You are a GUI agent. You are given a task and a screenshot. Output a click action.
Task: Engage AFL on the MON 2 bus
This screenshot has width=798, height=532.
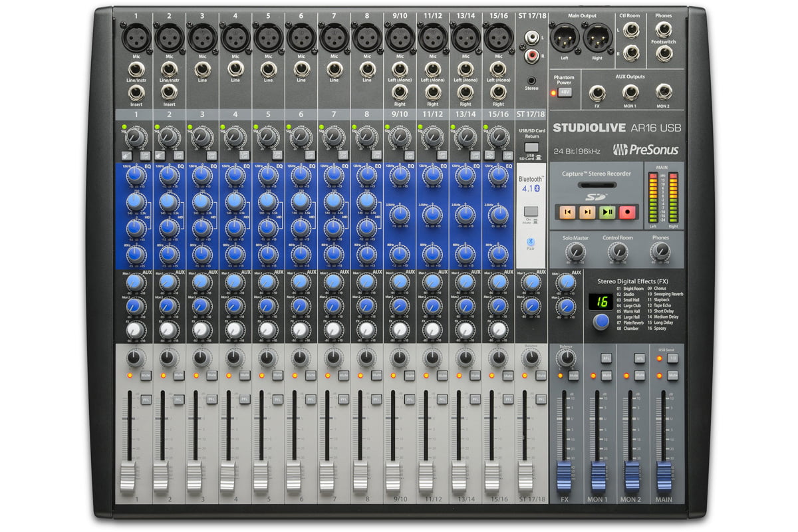(x=640, y=358)
